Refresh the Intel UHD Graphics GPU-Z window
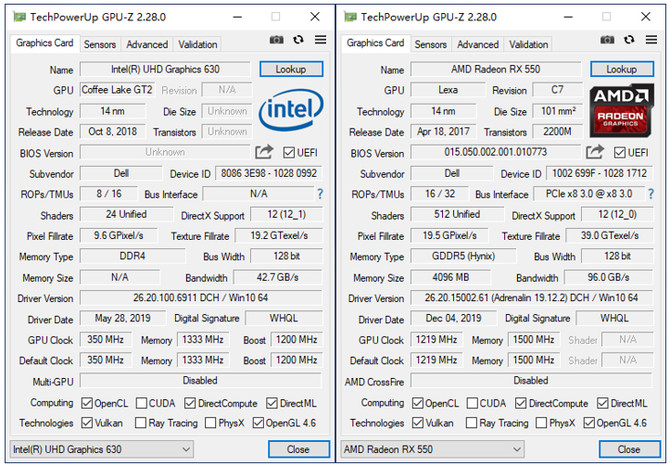670x466 pixels. [x=298, y=40]
